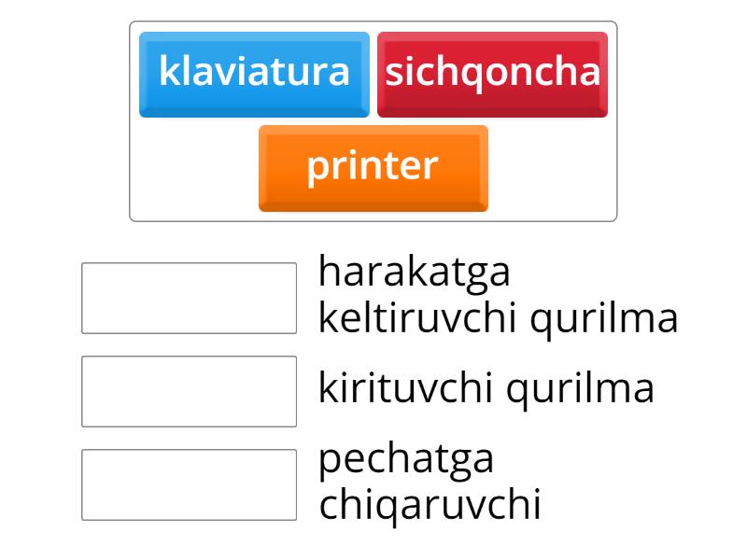Click the word 'kirituvchi' in second definition
The image size is (747, 560).
tap(406, 389)
